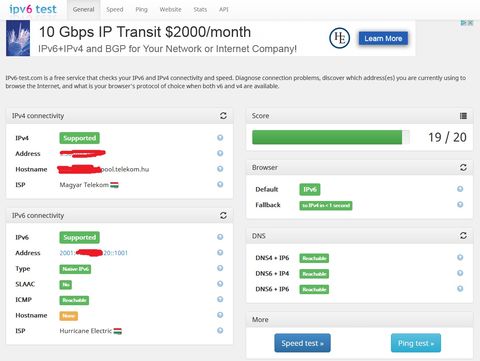480x361 pixels.
Task: Show info for IPv4 Address row
Action: tap(220, 153)
